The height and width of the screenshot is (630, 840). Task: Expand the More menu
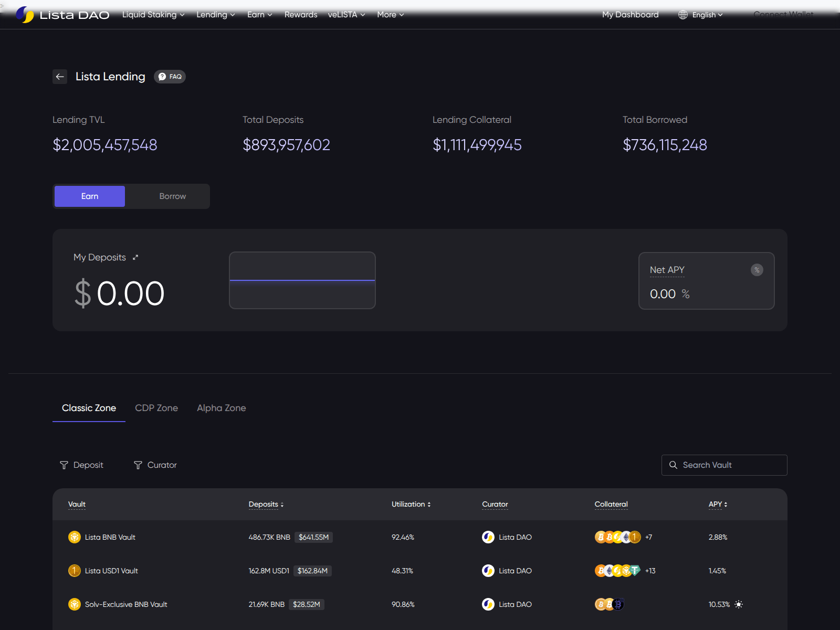(391, 15)
